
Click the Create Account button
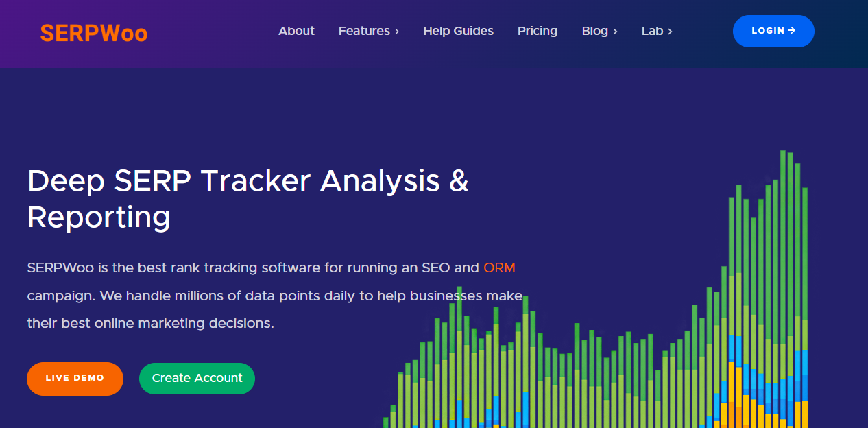(197, 379)
